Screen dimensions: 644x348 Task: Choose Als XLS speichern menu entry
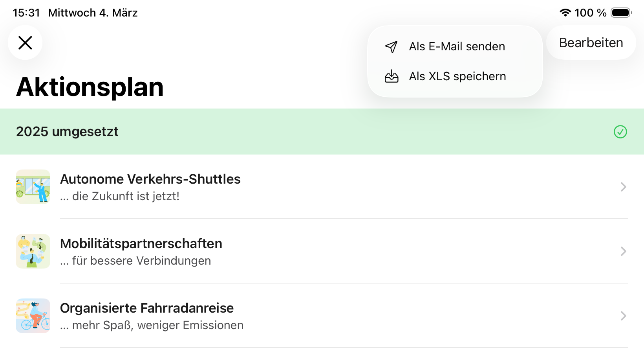pos(457,76)
